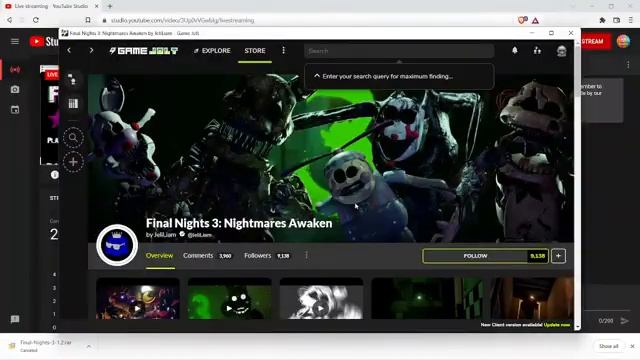640x360 pixels.
Task: Add the game to a playlist plus
Action: point(558,256)
